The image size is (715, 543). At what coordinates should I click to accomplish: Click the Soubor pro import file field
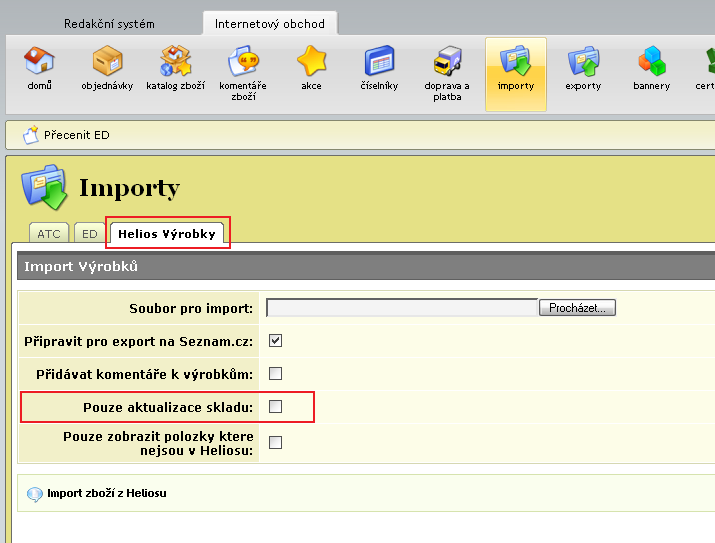[x=402, y=308]
